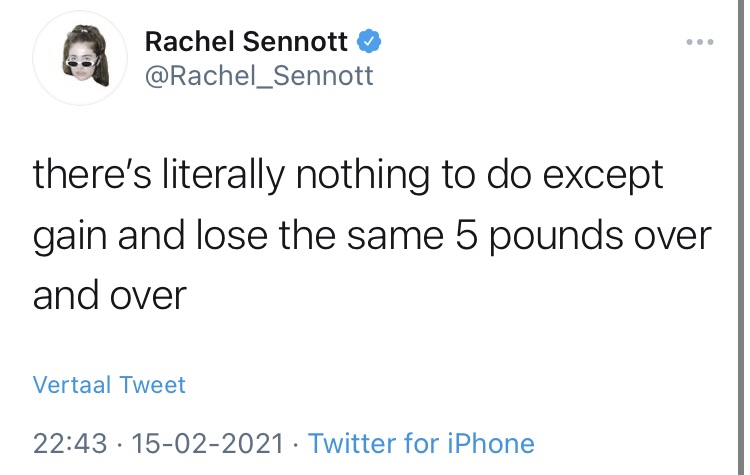Viewport: 750px width, 475px height.
Task: Click the word 'Tweet' in Vertaal Tweet
Action: click(x=153, y=385)
